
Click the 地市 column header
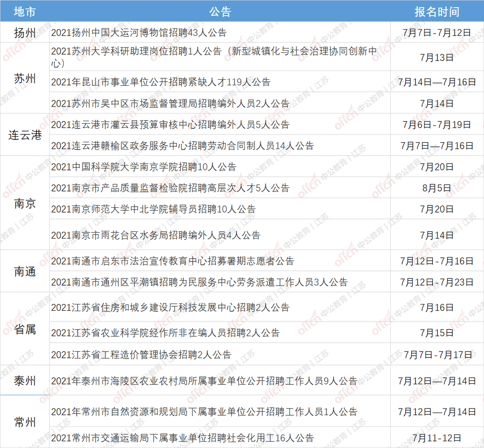[x=25, y=11]
